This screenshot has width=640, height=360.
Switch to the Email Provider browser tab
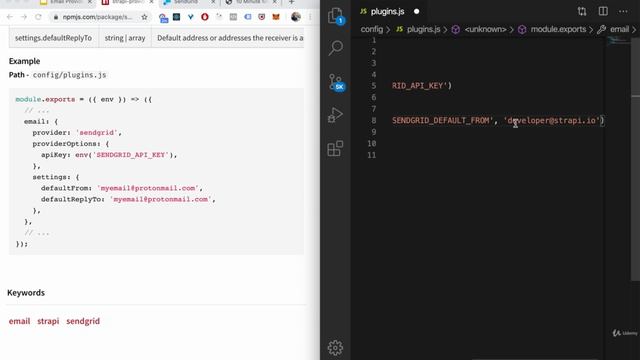pos(65,2)
